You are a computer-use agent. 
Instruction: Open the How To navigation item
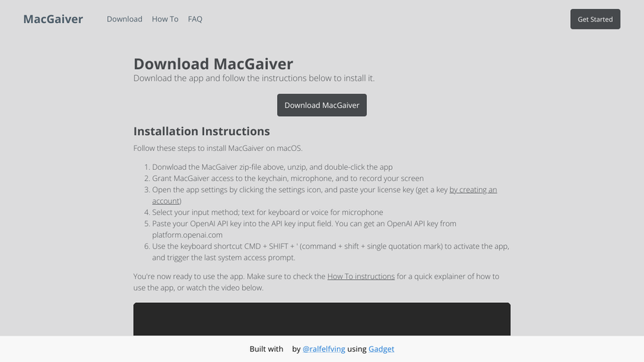tap(165, 19)
